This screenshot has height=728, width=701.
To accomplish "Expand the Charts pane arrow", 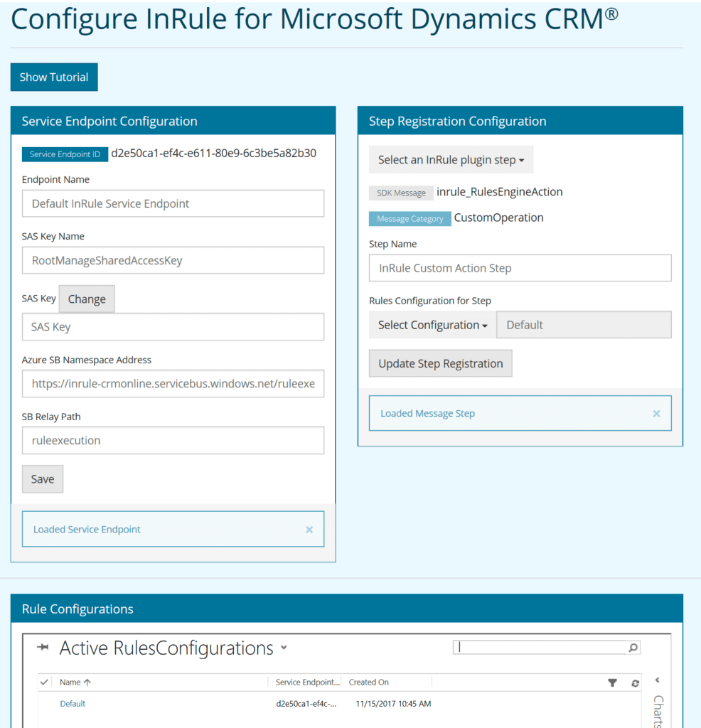I will [658, 680].
